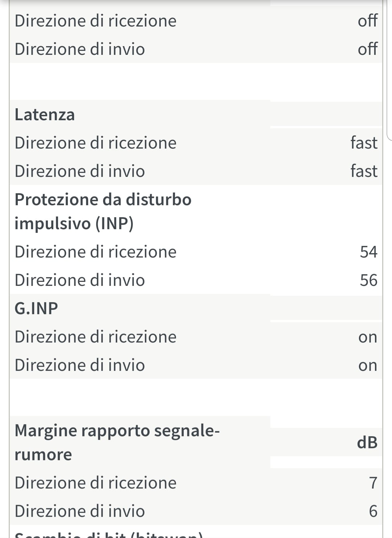Click signal-to-noise margin send value 6
392x538 pixels.
click(x=373, y=511)
